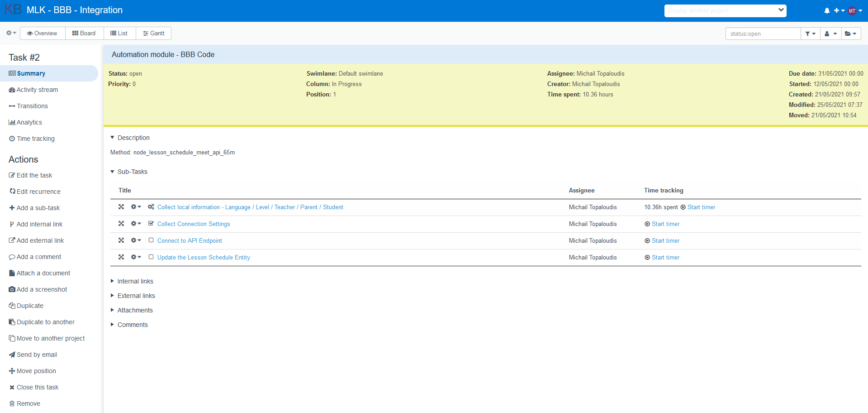Screen dimensions: 868x413
Task: Switch to the Board view tab
Action: click(x=84, y=34)
